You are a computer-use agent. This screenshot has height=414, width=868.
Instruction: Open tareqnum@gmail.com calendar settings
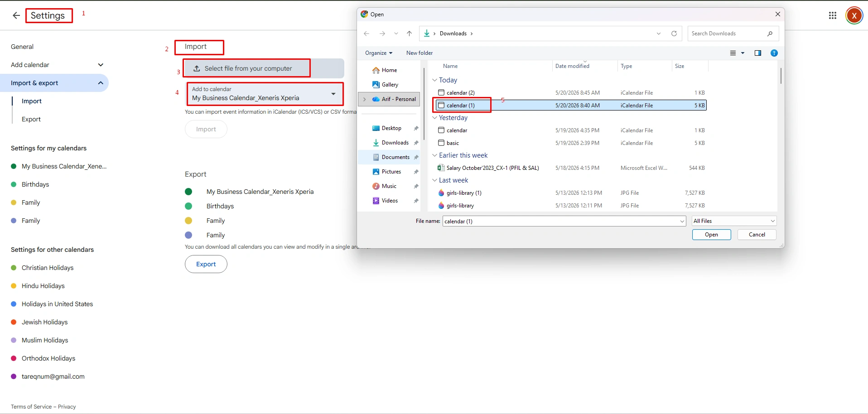(53, 376)
